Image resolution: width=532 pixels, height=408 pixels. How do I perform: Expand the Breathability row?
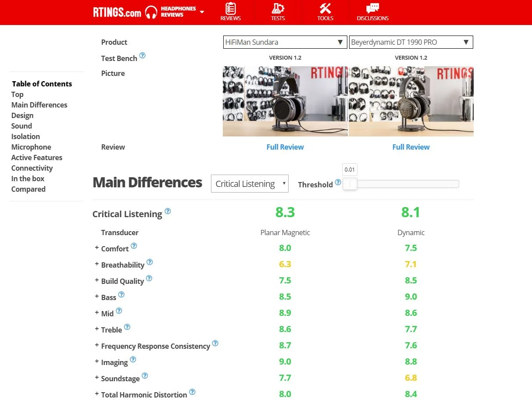[96, 264]
